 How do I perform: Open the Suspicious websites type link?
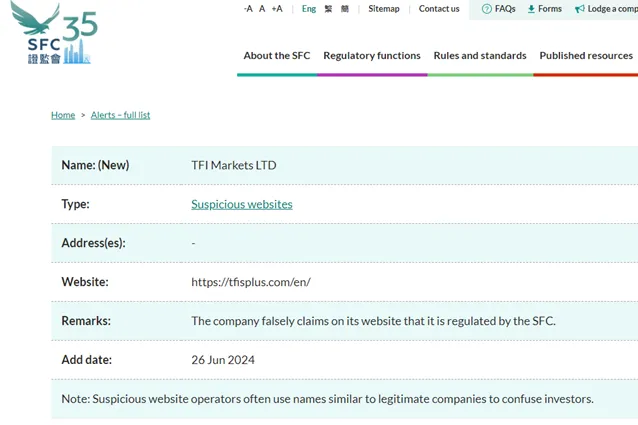click(242, 204)
